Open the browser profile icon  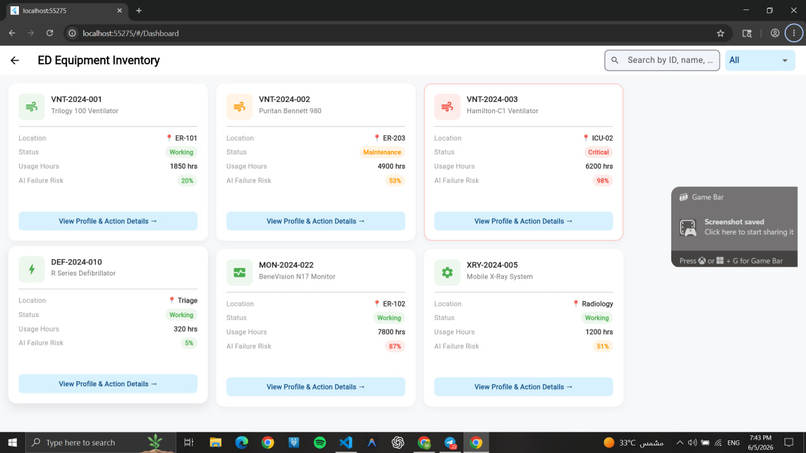click(x=775, y=33)
